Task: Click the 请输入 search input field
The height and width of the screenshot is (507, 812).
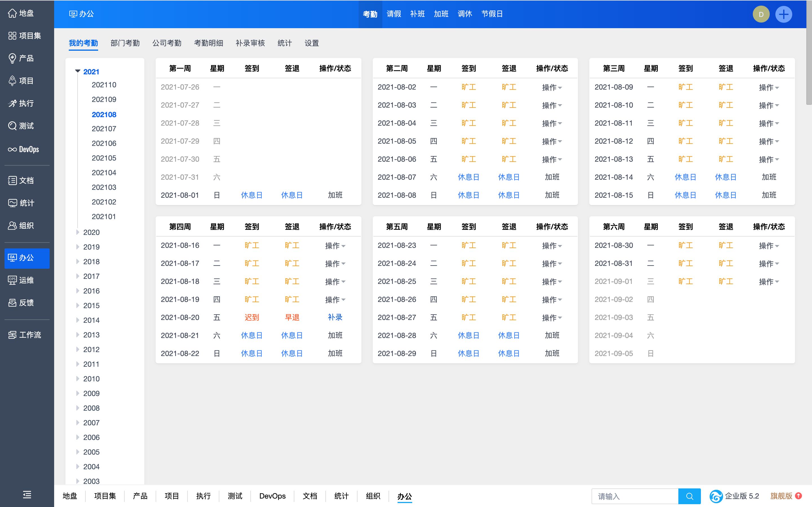Action: pyautogui.click(x=634, y=496)
